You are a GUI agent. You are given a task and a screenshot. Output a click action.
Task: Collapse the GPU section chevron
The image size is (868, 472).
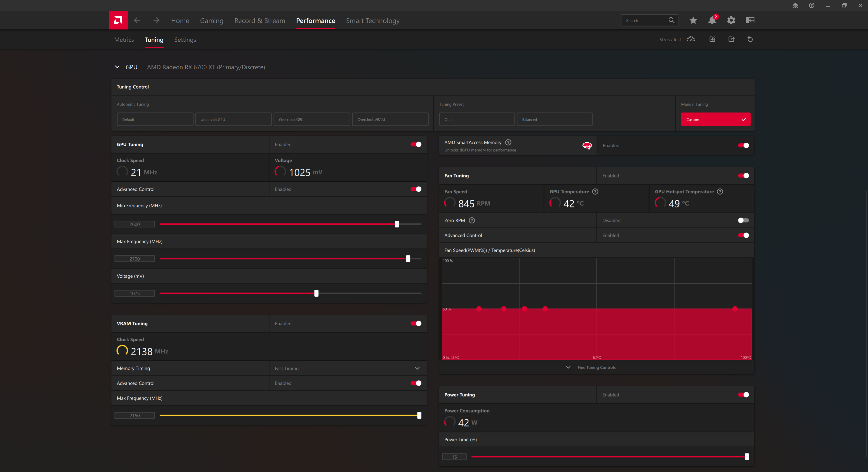(117, 67)
